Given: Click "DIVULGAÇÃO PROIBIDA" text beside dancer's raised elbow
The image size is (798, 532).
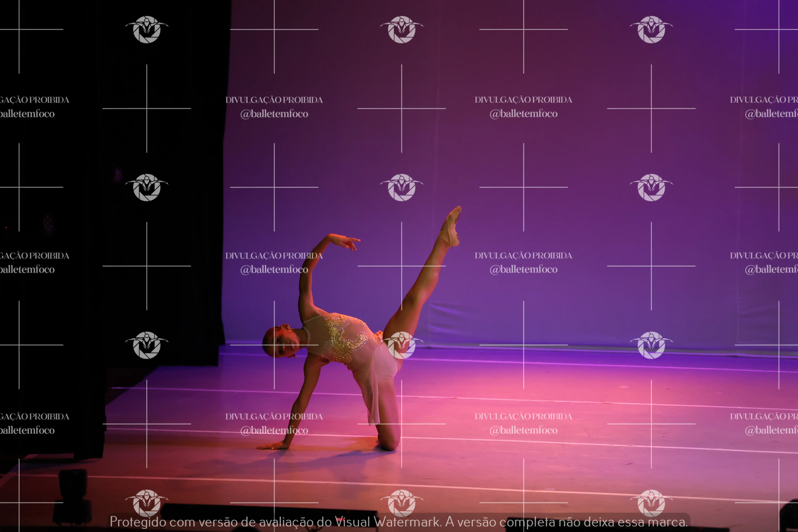Looking at the screenshot, I should tap(274, 256).
